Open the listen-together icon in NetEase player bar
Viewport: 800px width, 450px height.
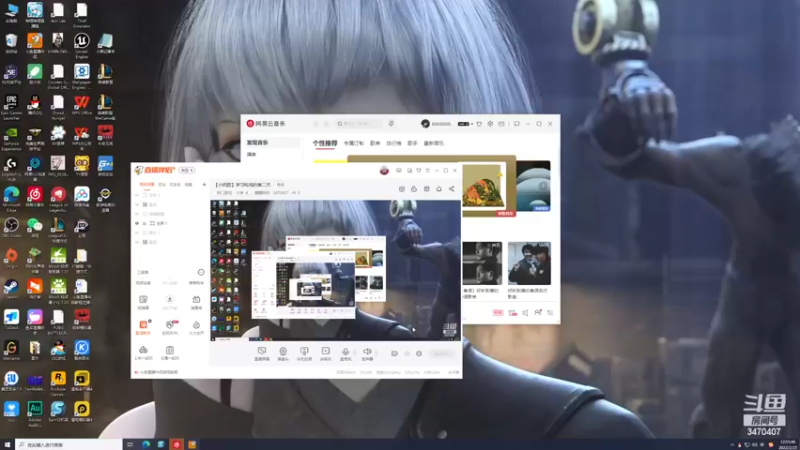[538, 313]
